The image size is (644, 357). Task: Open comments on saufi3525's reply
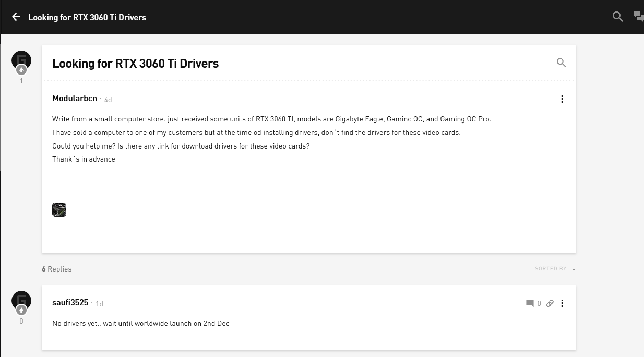[x=533, y=303]
